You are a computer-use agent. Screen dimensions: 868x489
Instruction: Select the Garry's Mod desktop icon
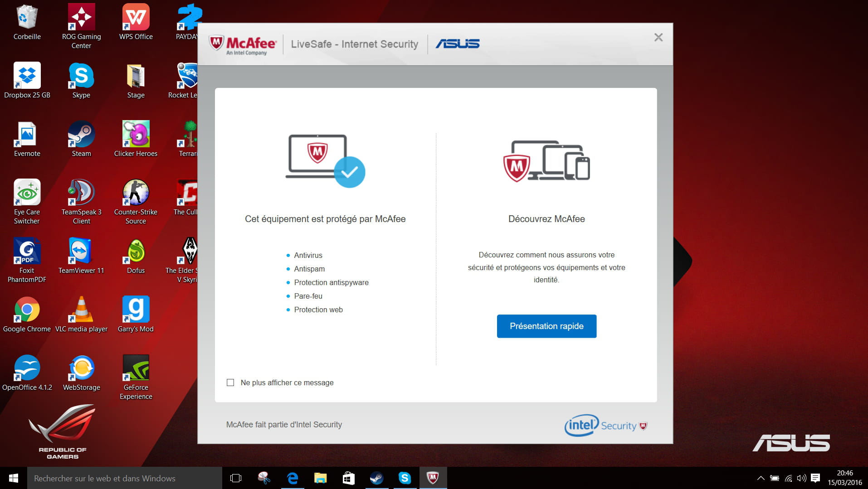coord(136,315)
